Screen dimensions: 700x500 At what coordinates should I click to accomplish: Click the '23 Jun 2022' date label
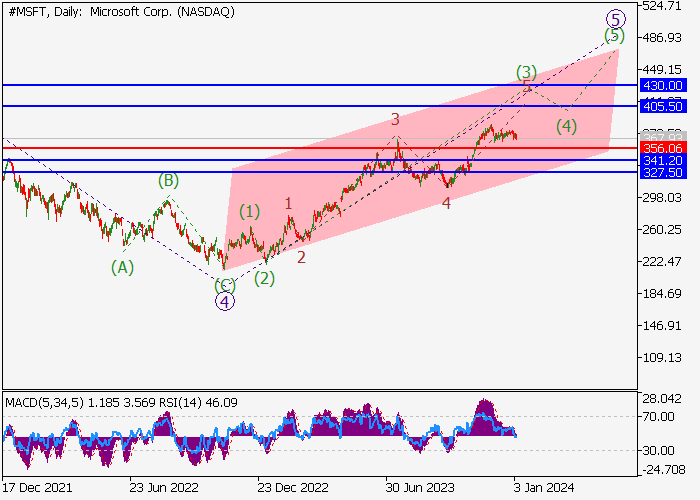[x=164, y=488]
